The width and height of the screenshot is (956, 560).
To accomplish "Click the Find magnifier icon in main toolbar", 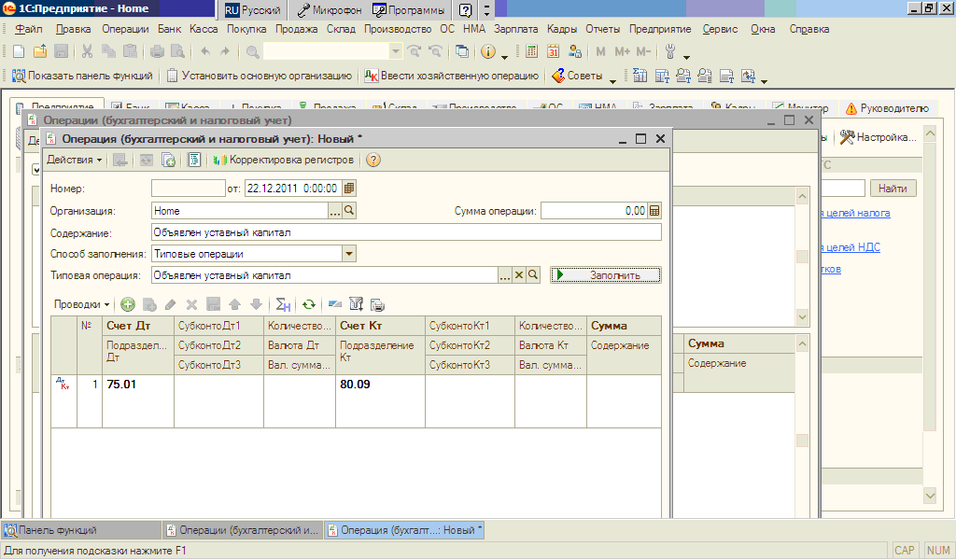I will pyautogui.click(x=252, y=51).
